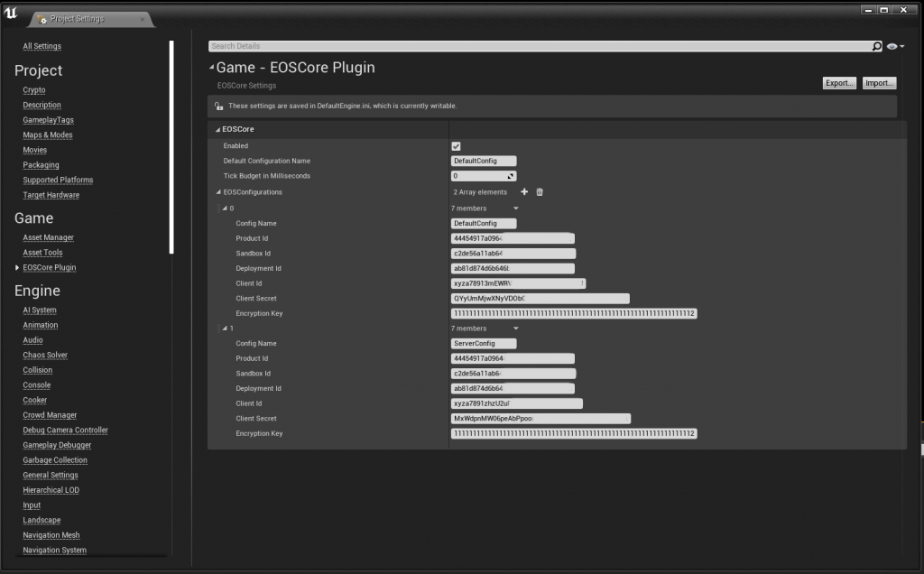This screenshot has height=574, width=924.
Task: Select Asset Manager in the sidebar
Action: (x=48, y=237)
